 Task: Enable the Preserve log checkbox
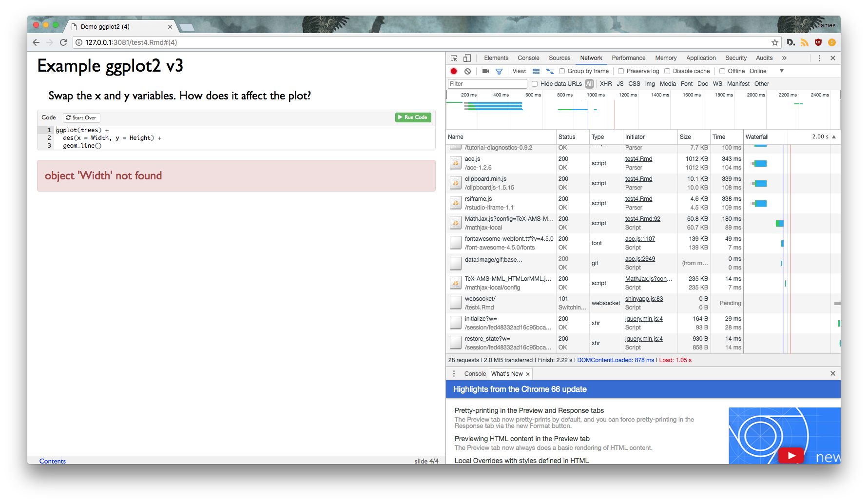[x=620, y=71]
